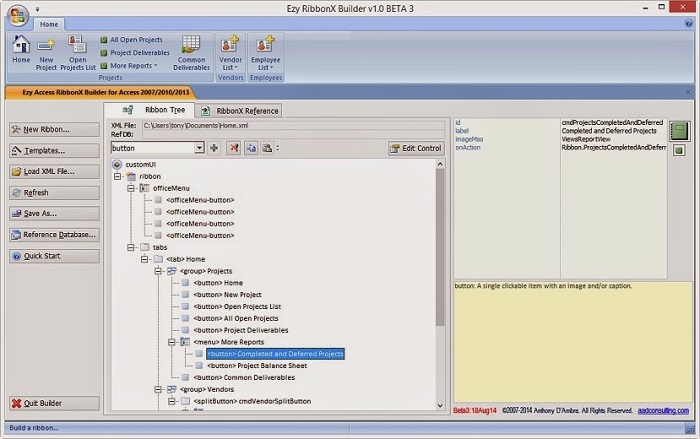
Task: Click tree scrollbar down arrow
Action: click(440, 406)
